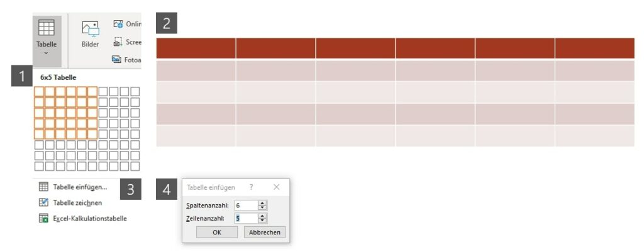Select the Onlinebilder icon
This screenshot has width=644, height=252.
[x=118, y=24]
